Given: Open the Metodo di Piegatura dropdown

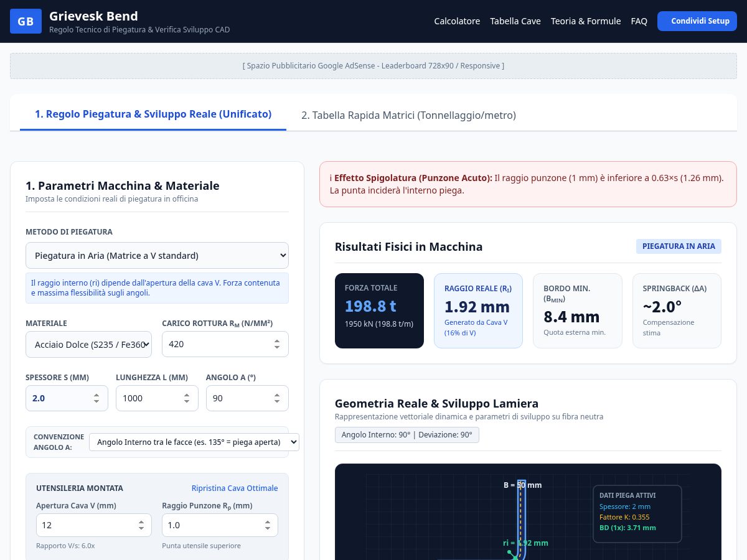Looking at the screenshot, I should click(157, 255).
